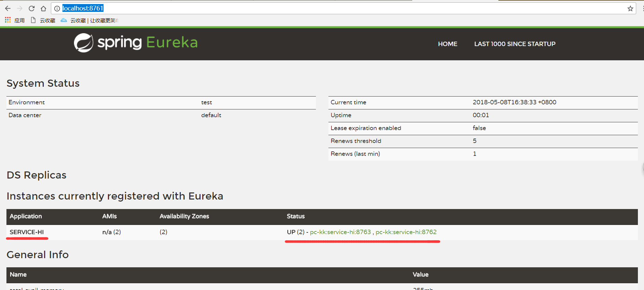Select the SERVICE-HI application cell
The height and width of the screenshot is (290, 644).
point(27,232)
